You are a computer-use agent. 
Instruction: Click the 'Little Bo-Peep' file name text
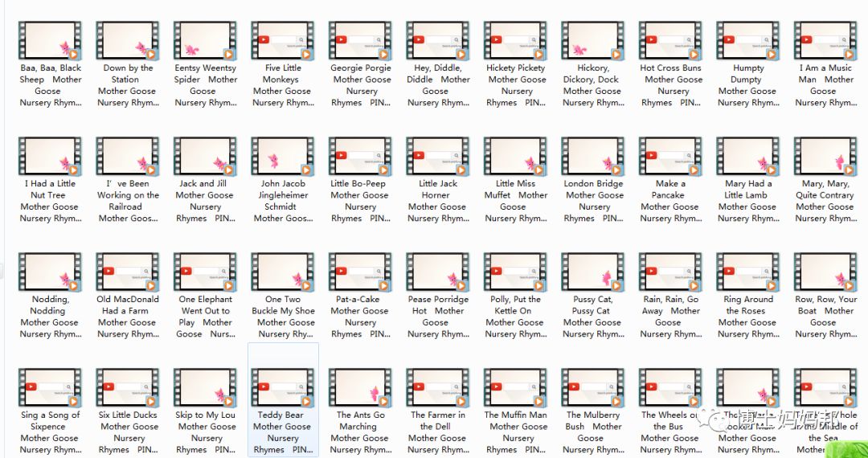(x=358, y=183)
